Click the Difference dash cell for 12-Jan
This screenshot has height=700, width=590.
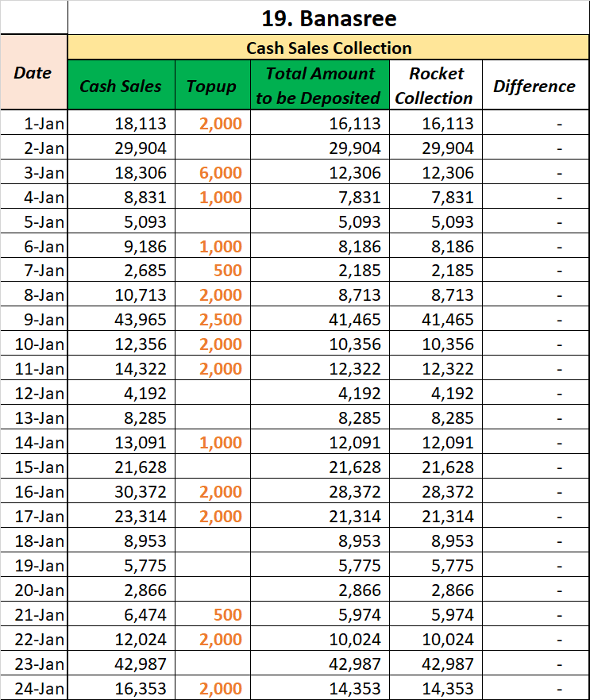pos(535,393)
